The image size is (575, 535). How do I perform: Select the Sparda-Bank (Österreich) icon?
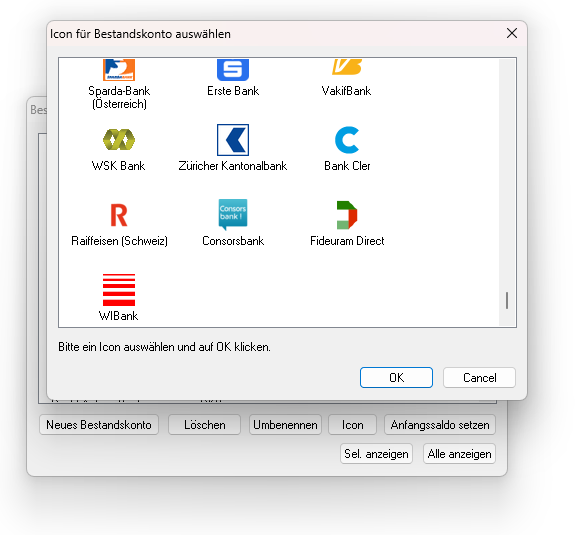click(x=119, y=70)
